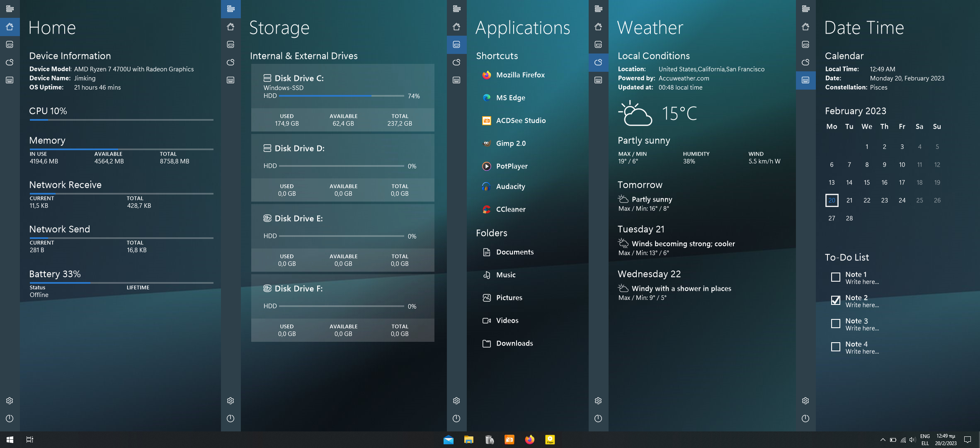Run CCleaner shortcut
This screenshot has height=448, width=980.
point(511,209)
